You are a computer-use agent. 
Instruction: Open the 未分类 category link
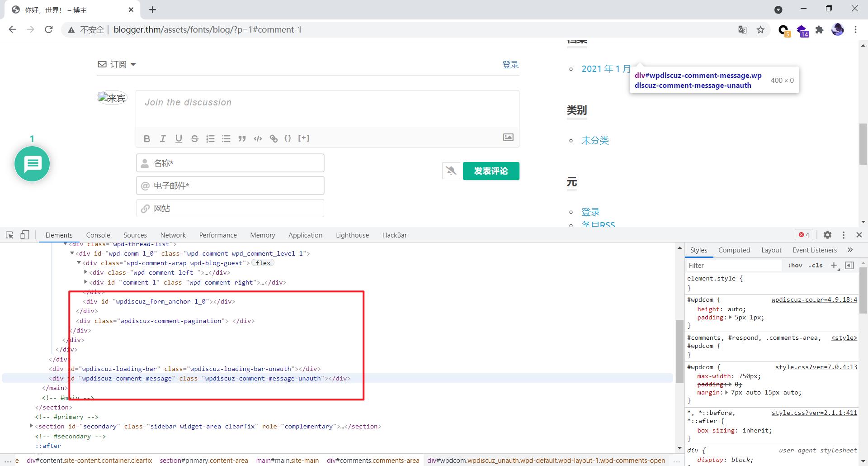(x=595, y=140)
